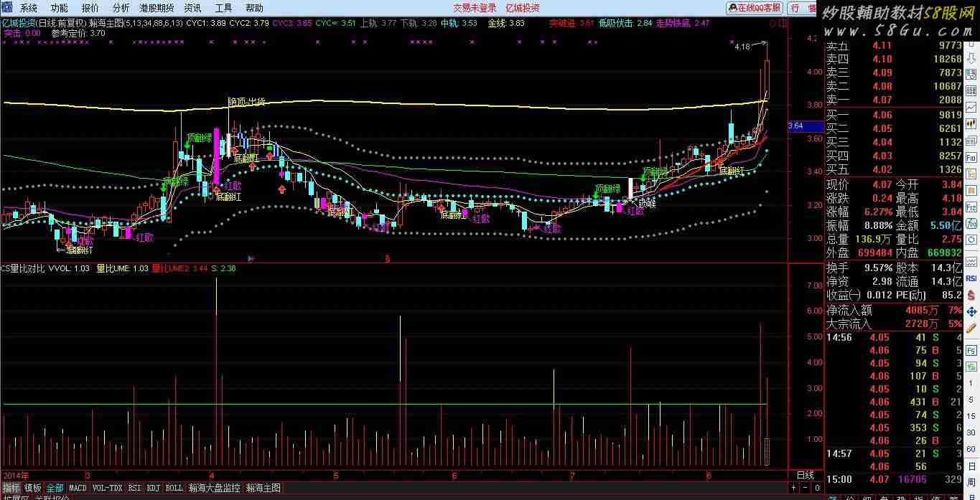Viewport: 980px width, 500px height.
Task: Click the 15:00 4.07 trade row
Action: point(894,479)
